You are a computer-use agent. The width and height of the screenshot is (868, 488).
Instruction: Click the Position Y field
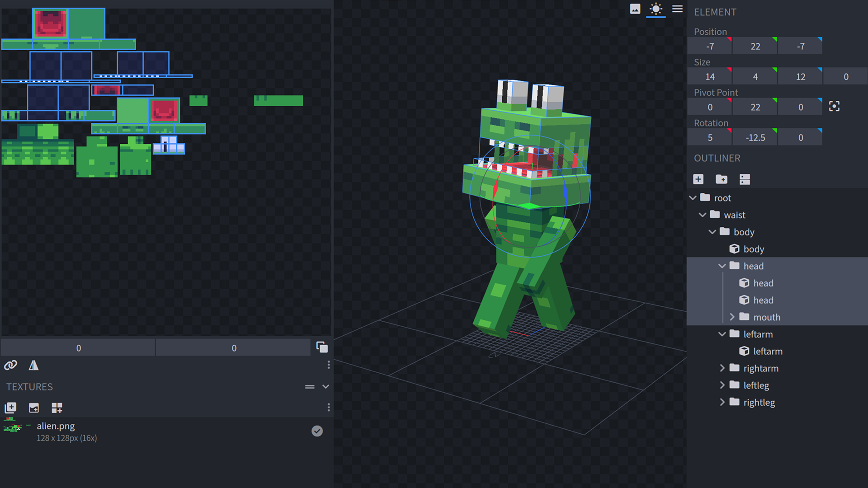pyautogui.click(x=755, y=46)
